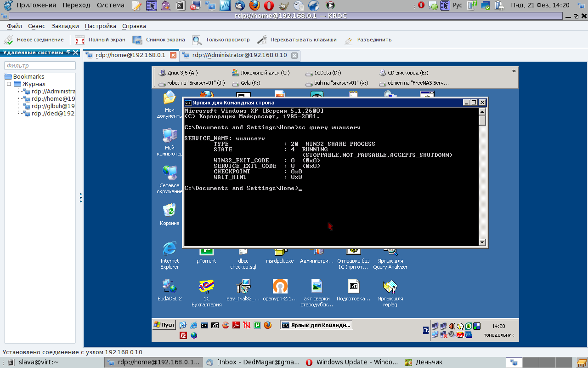
Task: Toggle Только просмотр mode
Action: coord(221,40)
